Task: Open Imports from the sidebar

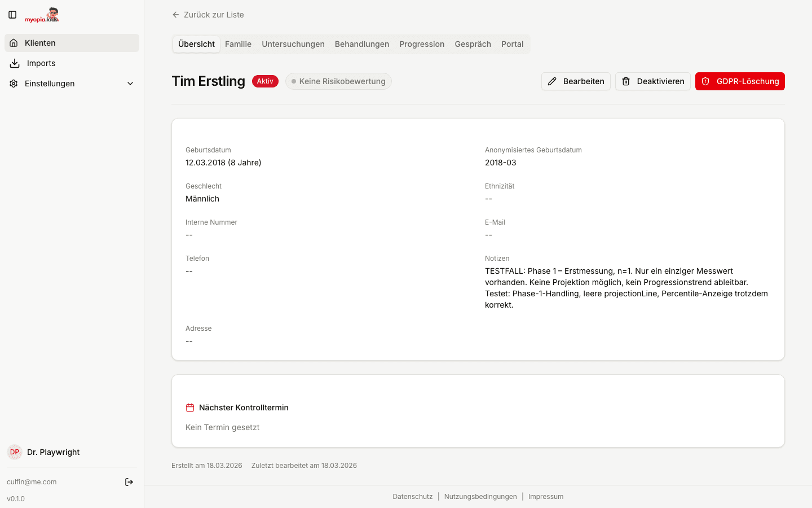Action: coord(41,63)
